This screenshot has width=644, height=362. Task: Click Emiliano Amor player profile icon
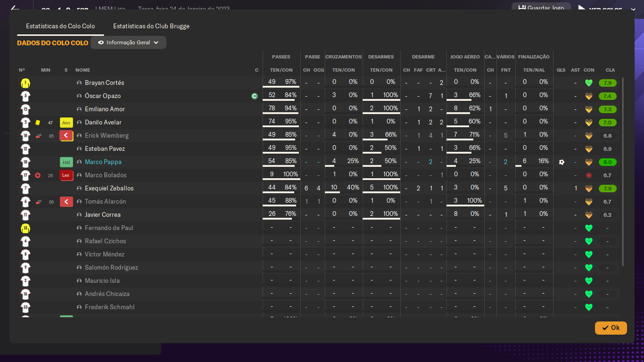pos(79,109)
